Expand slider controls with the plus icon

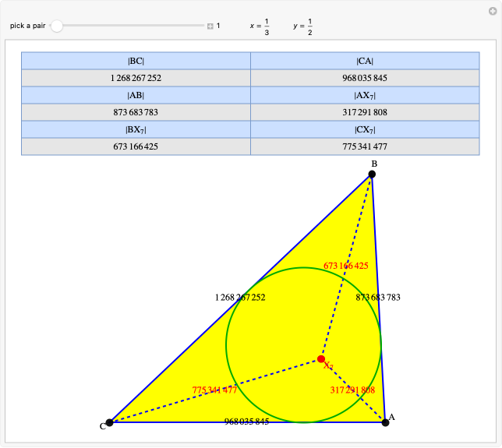coord(210,26)
